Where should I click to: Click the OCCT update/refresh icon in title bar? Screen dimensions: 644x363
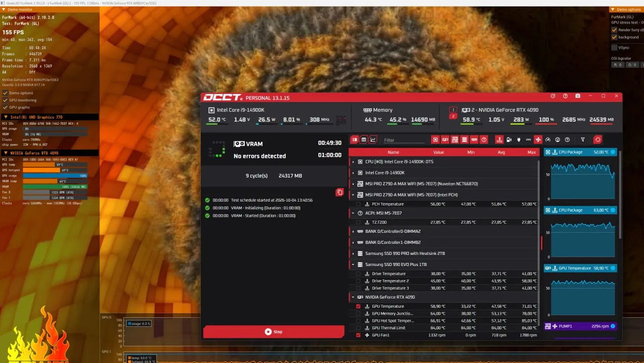(x=552, y=96)
